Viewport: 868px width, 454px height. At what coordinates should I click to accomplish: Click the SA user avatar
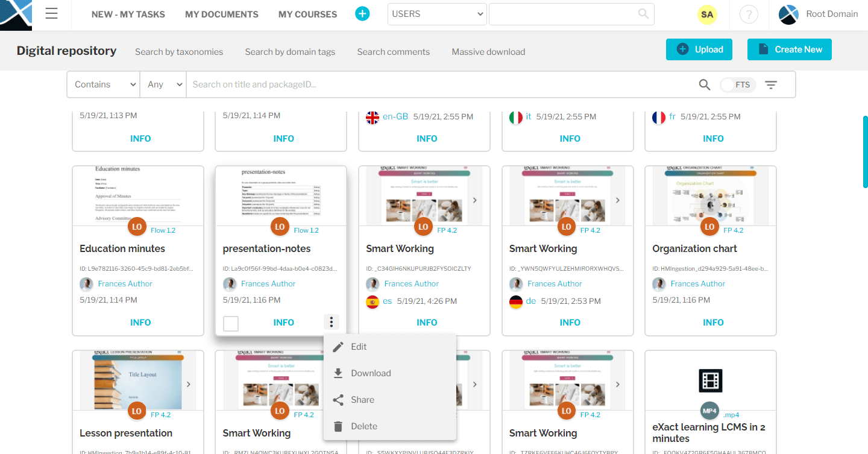(x=707, y=14)
